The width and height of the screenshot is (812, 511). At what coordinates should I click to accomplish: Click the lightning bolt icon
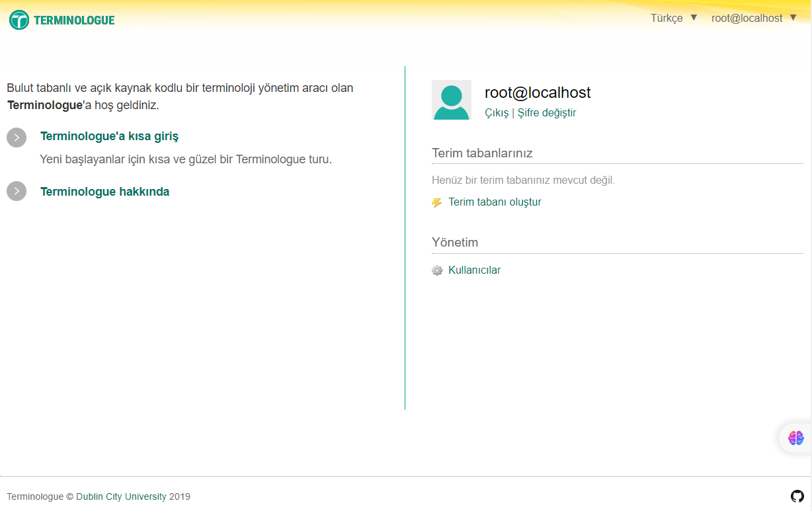pos(437,203)
